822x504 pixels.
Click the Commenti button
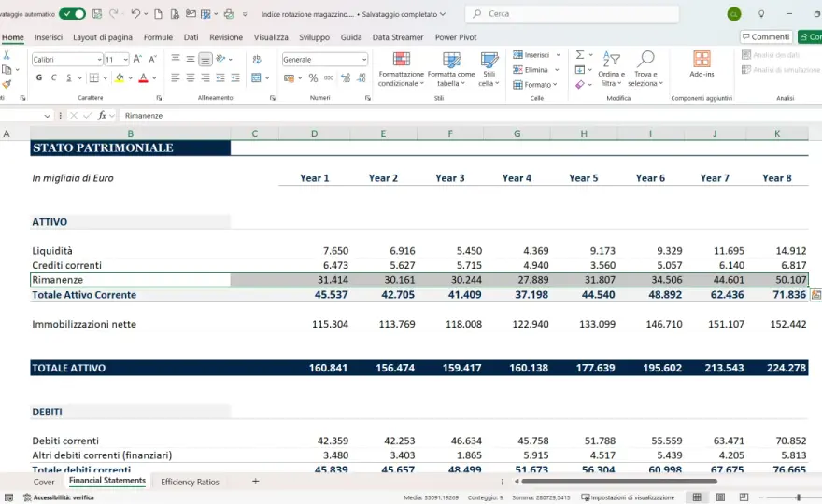pos(766,36)
